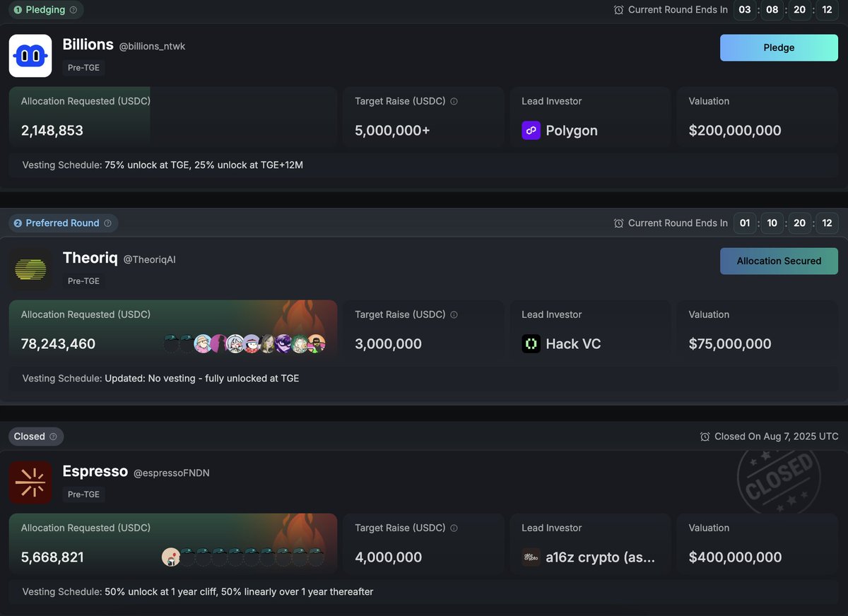Click the alarm clock icon in Preferred Round header
This screenshot has height=616, width=848.
(x=619, y=223)
